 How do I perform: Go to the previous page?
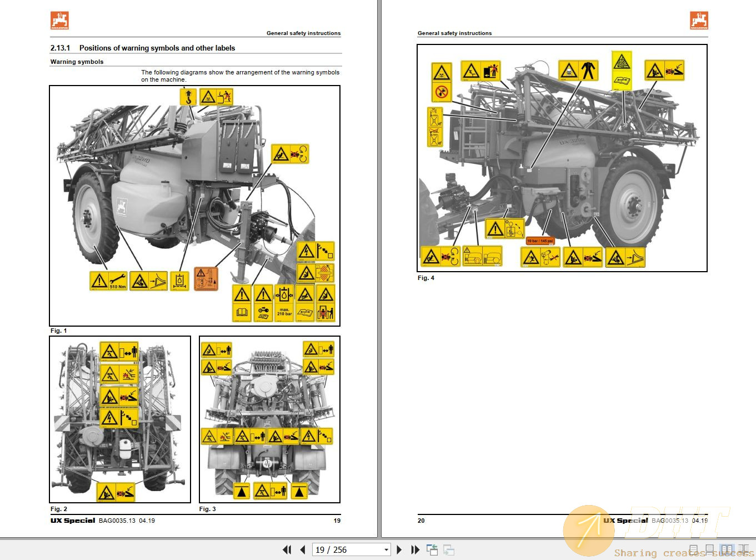(303, 549)
